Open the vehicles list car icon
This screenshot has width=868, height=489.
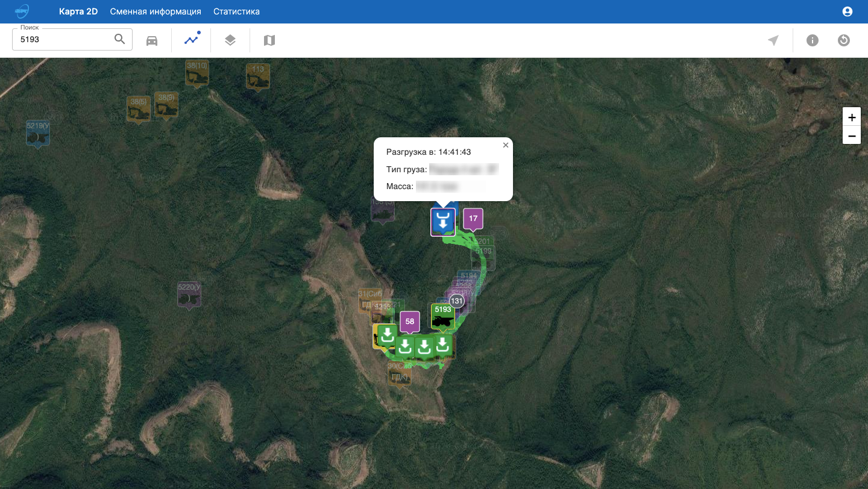[x=152, y=40]
